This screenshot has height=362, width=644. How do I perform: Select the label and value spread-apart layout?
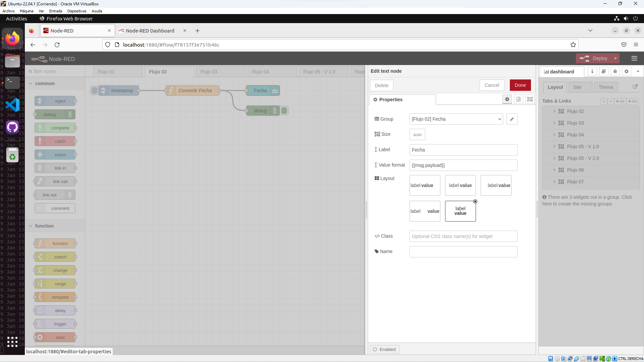click(x=425, y=211)
